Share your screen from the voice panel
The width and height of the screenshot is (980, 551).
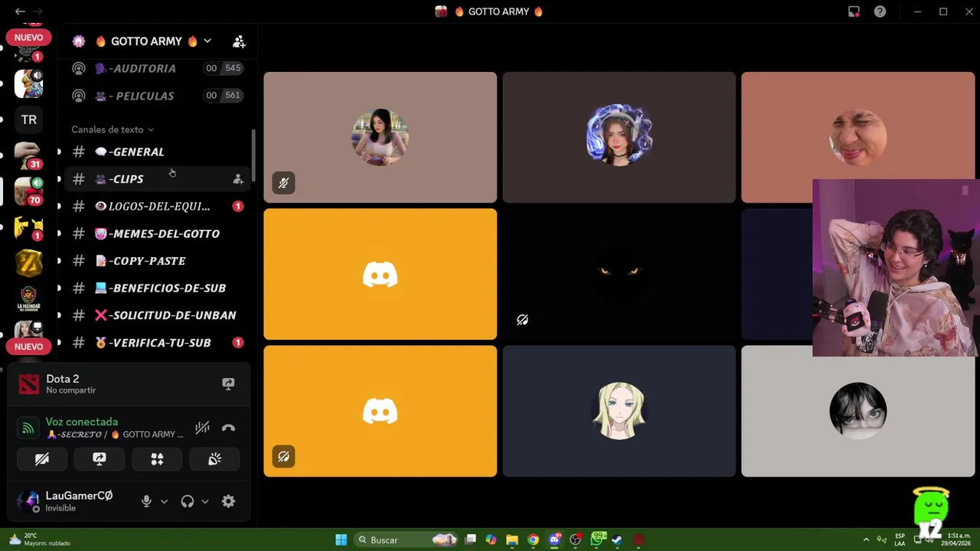(x=100, y=458)
